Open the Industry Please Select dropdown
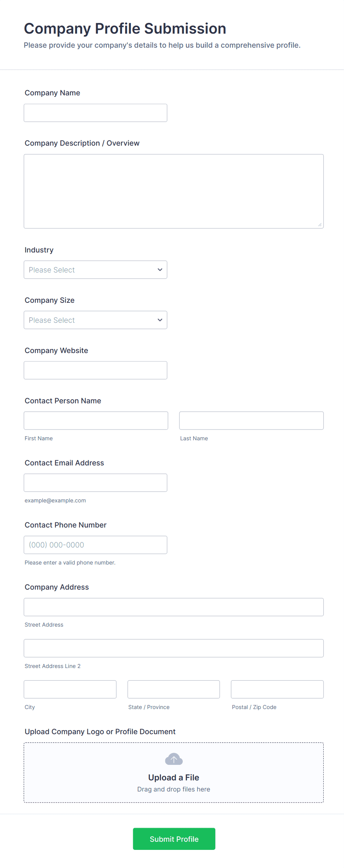344x868 pixels. (x=95, y=269)
